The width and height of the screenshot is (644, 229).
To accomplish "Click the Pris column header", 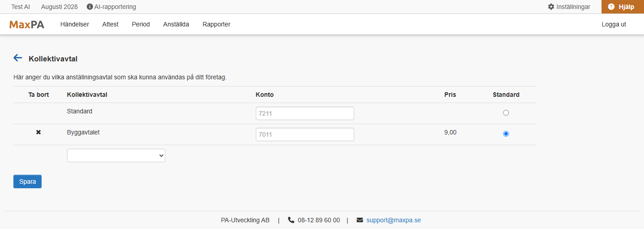I will click(x=450, y=95).
